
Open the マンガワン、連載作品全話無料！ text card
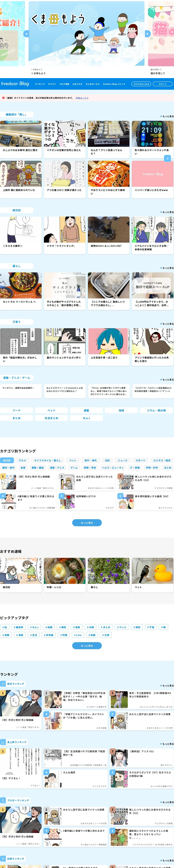pos(21,391)
